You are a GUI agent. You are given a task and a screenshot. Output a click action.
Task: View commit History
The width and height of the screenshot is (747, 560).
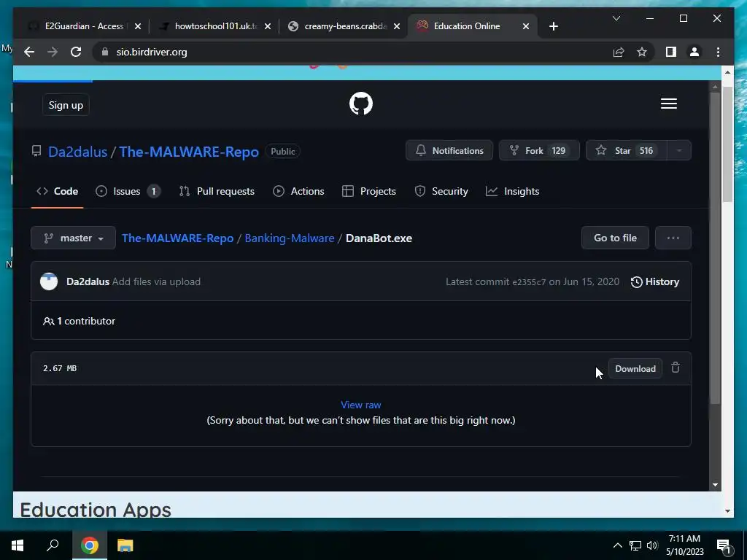(x=655, y=281)
